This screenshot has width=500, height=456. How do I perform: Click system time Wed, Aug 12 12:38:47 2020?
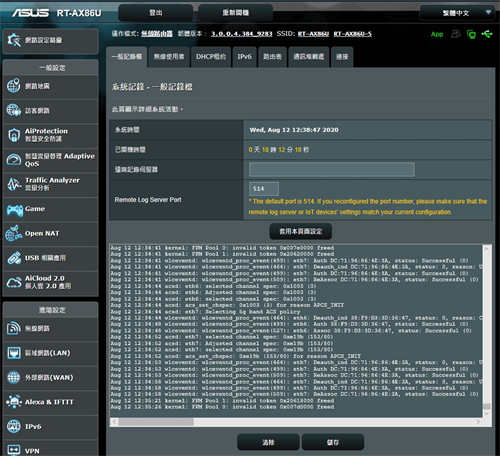(294, 130)
